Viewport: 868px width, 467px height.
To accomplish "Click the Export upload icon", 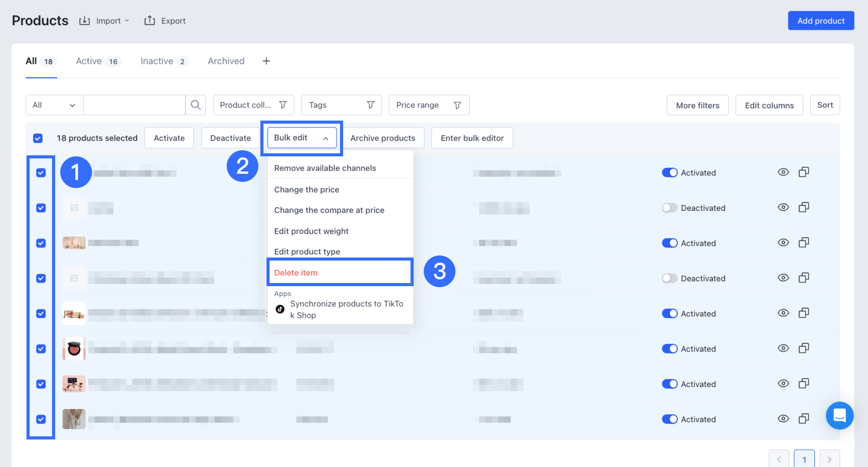I will (149, 21).
